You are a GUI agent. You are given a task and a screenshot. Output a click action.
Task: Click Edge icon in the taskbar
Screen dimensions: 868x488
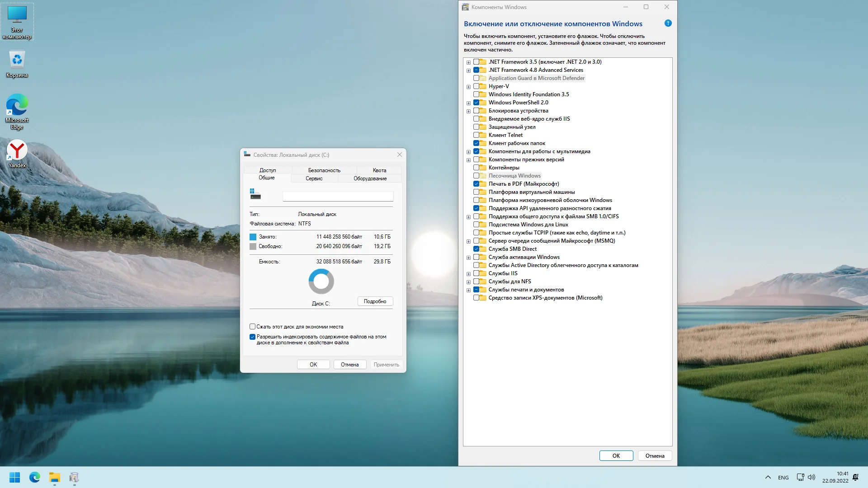point(35,477)
